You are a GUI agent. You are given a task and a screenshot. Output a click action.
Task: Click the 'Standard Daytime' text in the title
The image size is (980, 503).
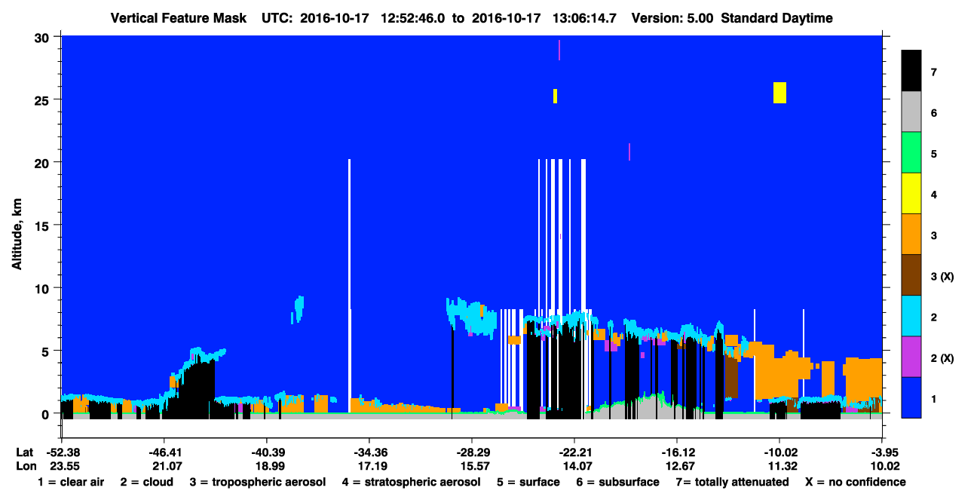pos(777,18)
